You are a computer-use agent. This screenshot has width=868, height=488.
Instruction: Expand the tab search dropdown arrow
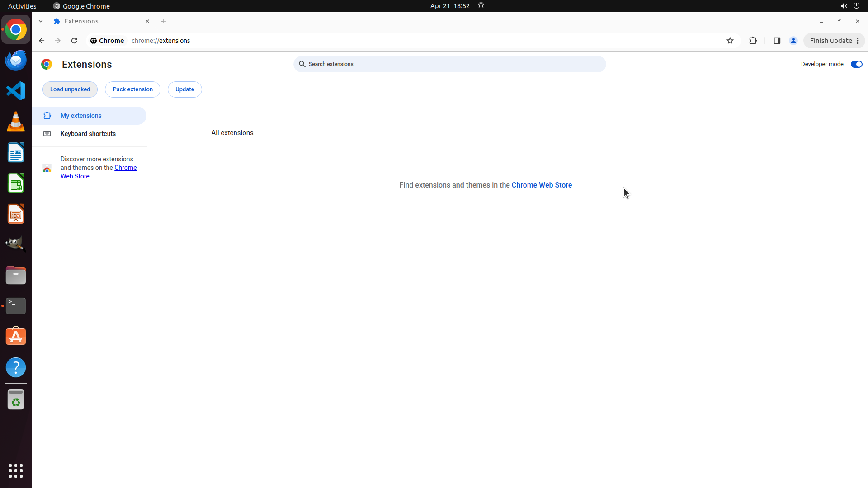pos(41,21)
